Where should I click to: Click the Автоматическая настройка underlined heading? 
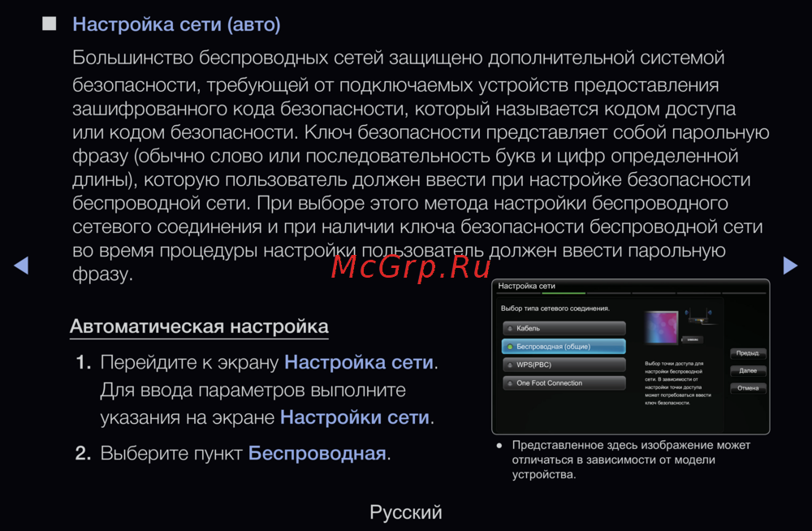coord(199,327)
